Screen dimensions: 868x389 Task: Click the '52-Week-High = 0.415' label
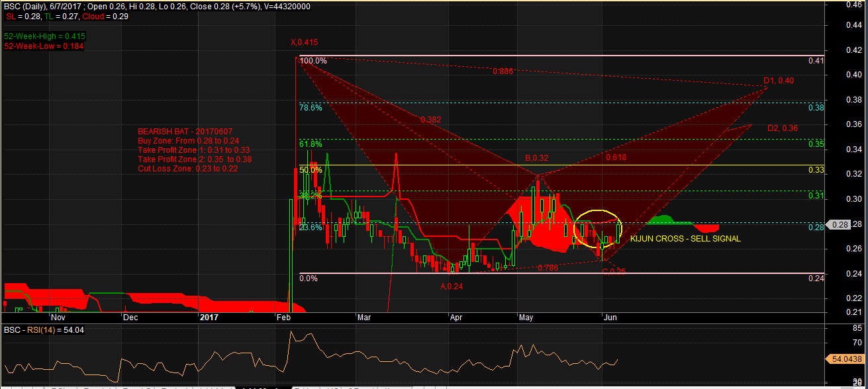pos(45,36)
